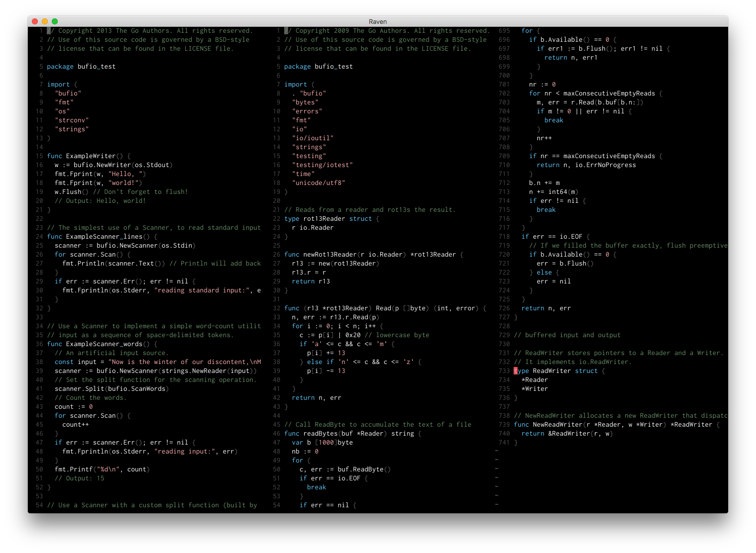Click 'nr++' line in the right pane

pyautogui.click(x=544, y=138)
